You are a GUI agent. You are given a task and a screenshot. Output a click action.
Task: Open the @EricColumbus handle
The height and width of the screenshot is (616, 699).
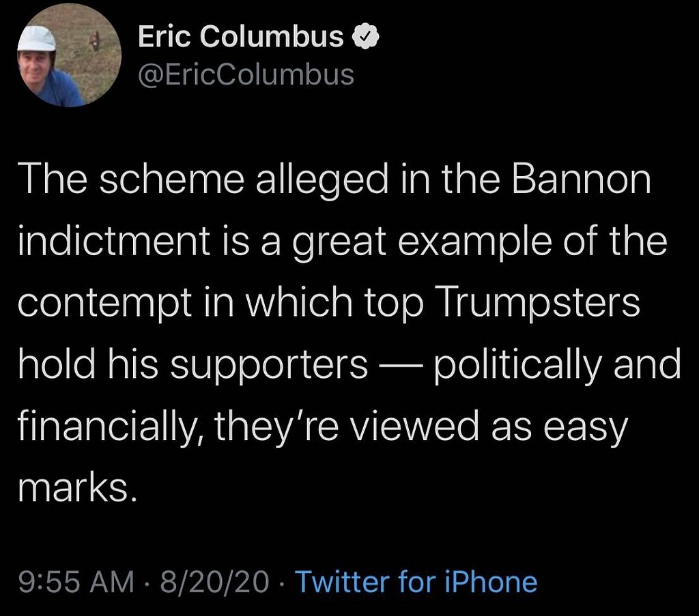(246, 75)
